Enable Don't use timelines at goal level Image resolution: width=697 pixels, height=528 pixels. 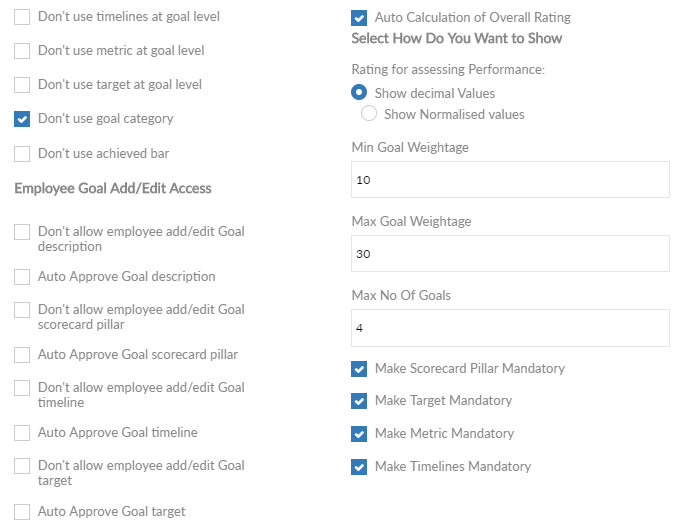coord(22,17)
